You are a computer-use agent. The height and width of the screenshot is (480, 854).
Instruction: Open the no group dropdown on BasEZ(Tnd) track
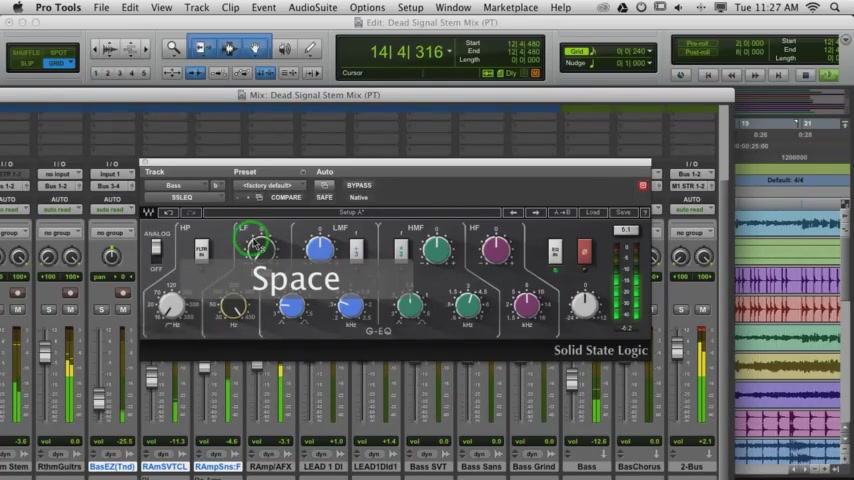pyautogui.click(x=113, y=233)
